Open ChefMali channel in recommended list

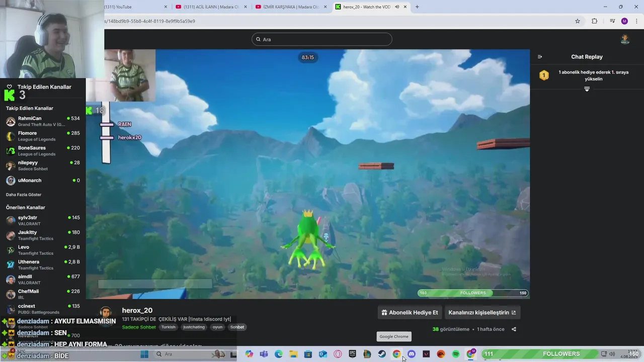point(43,294)
